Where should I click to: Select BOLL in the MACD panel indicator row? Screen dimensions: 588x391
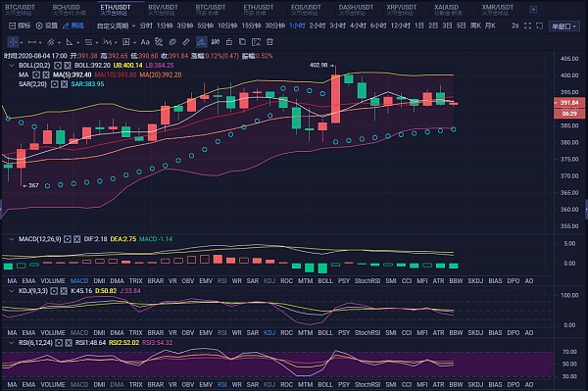pyautogui.click(x=325, y=281)
